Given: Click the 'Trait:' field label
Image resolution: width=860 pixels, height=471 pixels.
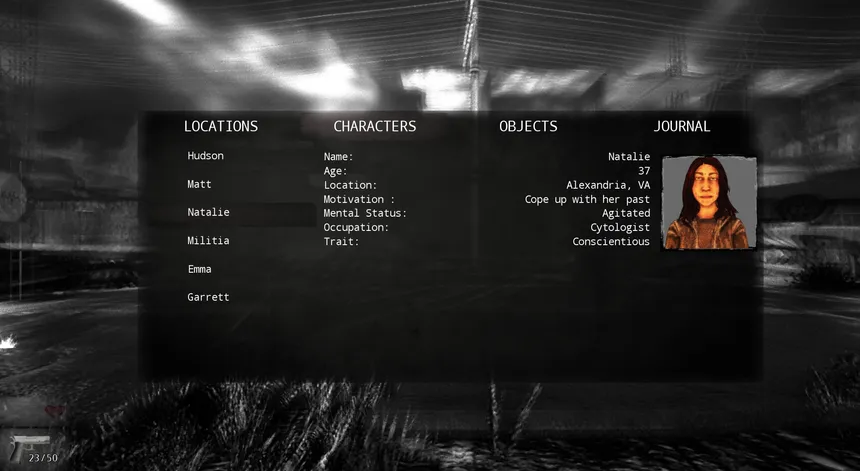Looking at the screenshot, I should pyautogui.click(x=341, y=242).
